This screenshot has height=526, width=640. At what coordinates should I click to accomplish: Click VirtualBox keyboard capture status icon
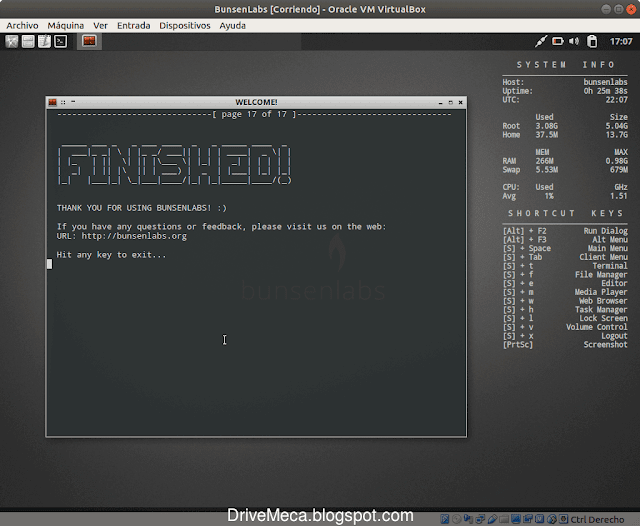[x=563, y=519]
